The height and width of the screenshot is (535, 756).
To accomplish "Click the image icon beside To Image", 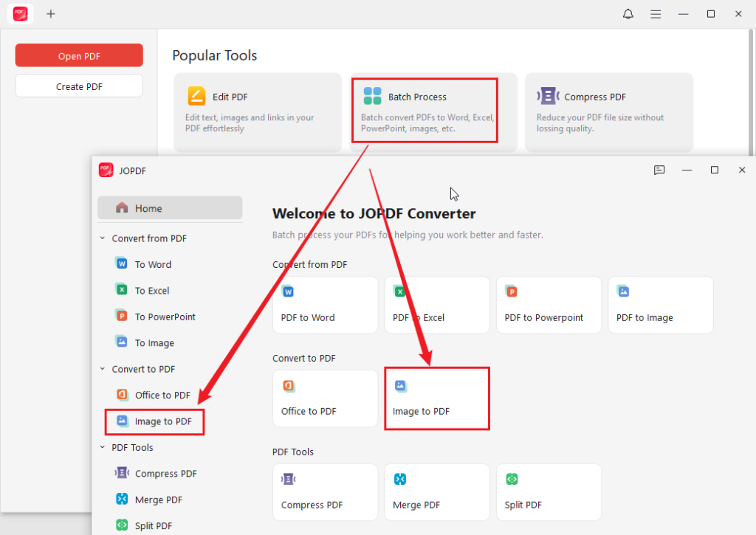I will [122, 342].
